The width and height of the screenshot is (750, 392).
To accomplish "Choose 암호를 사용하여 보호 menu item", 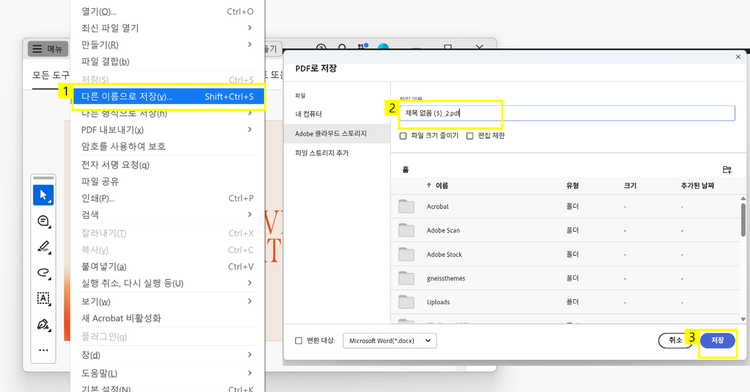I will pos(167,146).
